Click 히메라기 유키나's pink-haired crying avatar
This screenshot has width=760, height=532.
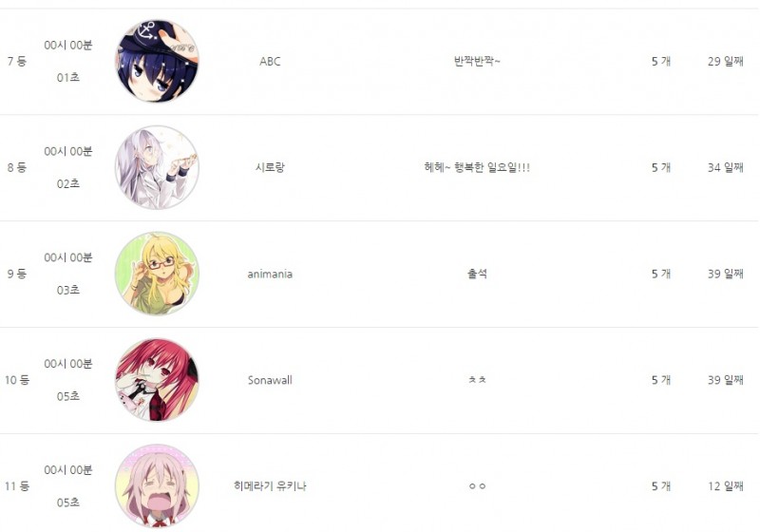coord(157,485)
